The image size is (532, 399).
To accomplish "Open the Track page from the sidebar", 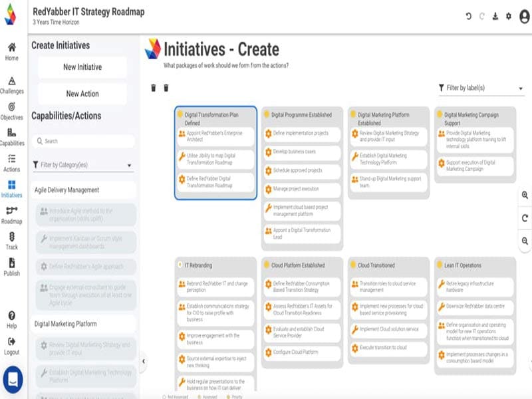I will coord(11,240).
